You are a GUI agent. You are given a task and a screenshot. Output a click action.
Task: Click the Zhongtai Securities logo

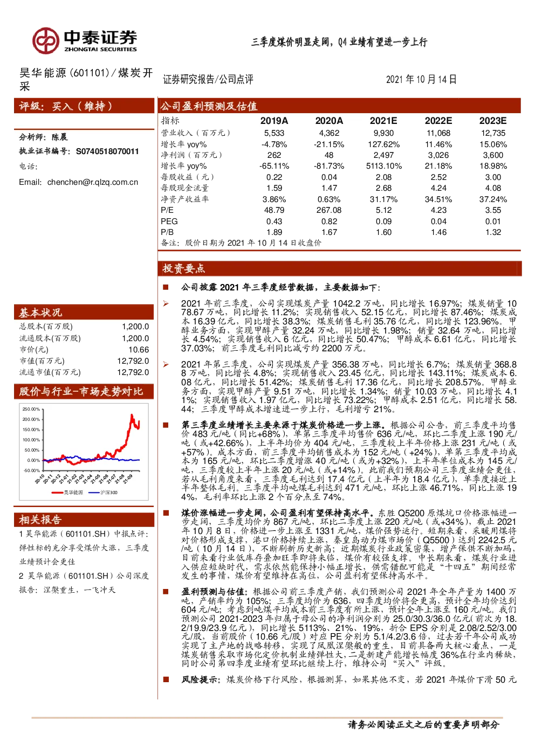84,41
